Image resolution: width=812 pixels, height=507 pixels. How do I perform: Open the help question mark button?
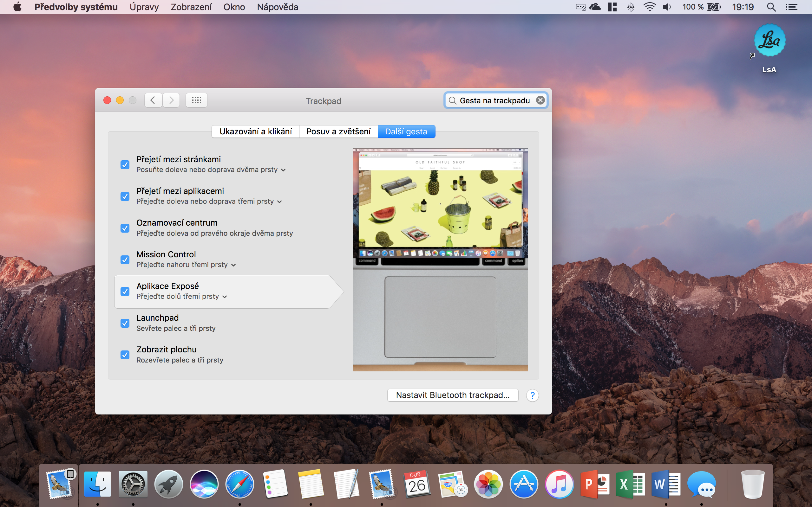click(x=532, y=395)
